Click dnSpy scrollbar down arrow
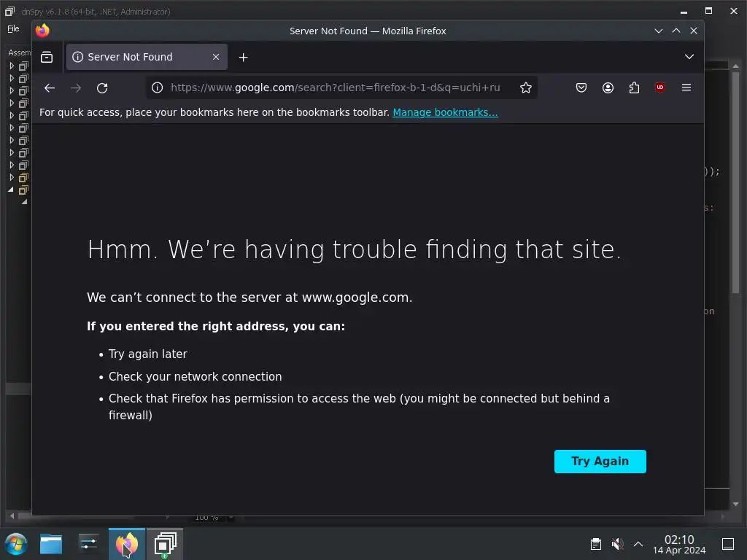The image size is (747, 560). tap(735, 504)
